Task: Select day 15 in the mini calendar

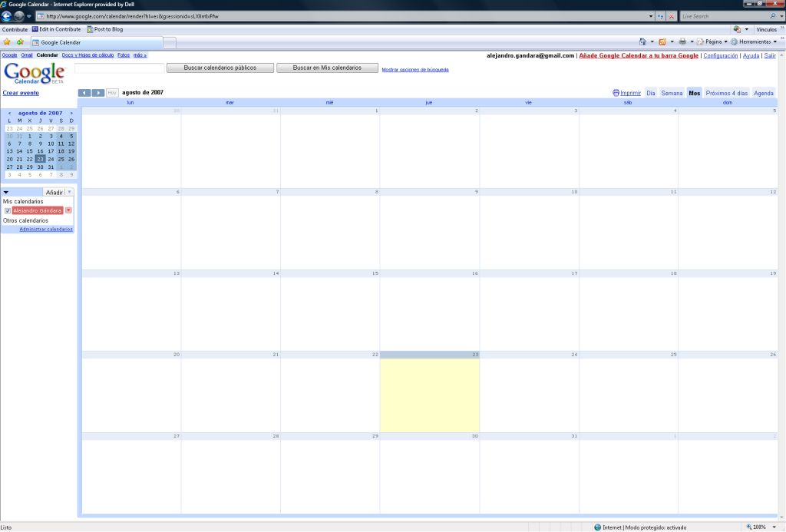Action: (30, 151)
